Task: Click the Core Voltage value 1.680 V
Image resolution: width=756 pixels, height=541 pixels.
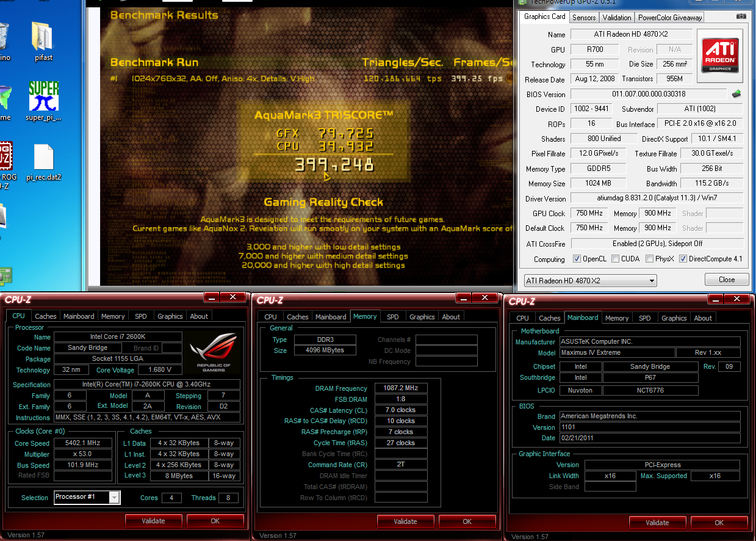Action: [160, 369]
